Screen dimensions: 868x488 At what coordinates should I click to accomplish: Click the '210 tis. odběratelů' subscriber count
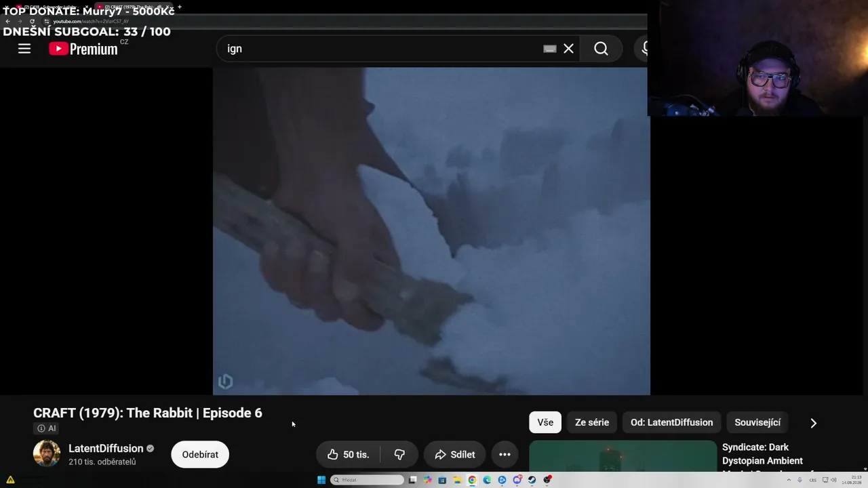pos(102,462)
